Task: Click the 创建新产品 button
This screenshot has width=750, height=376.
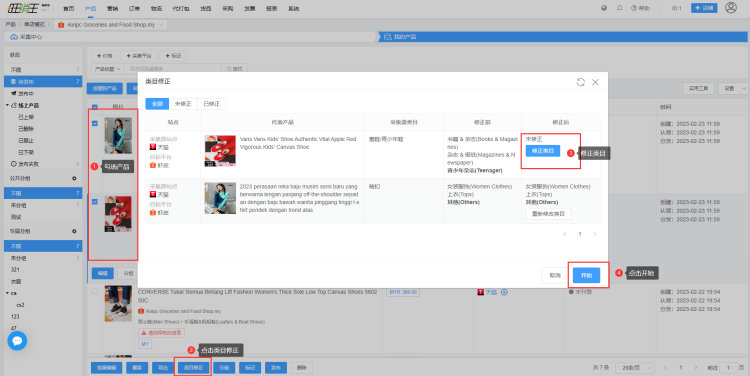Action: pos(104,88)
